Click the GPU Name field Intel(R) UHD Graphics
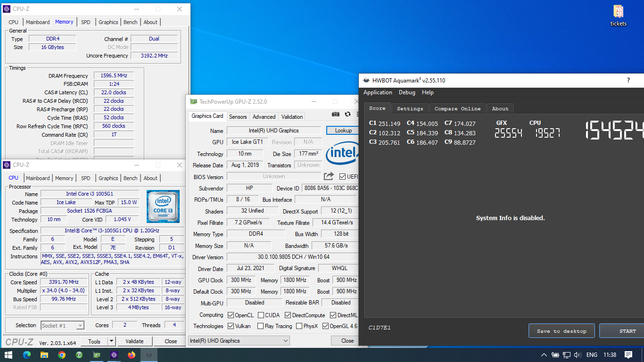Image resolution: width=644 pixels, height=362 pixels. (274, 131)
